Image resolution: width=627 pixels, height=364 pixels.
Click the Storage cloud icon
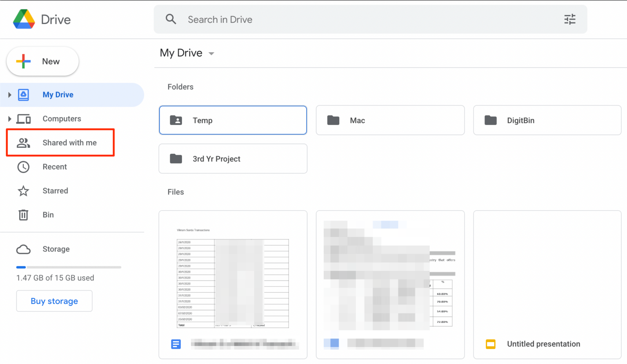pos(23,249)
